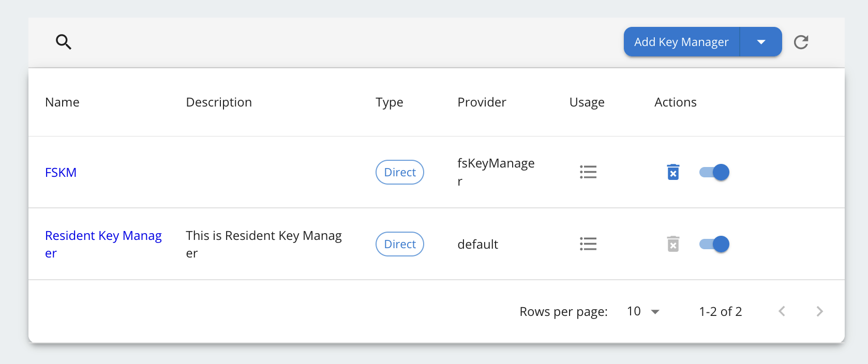
Task: Click the refresh icon beside Add Key Manager
Action: (x=801, y=42)
